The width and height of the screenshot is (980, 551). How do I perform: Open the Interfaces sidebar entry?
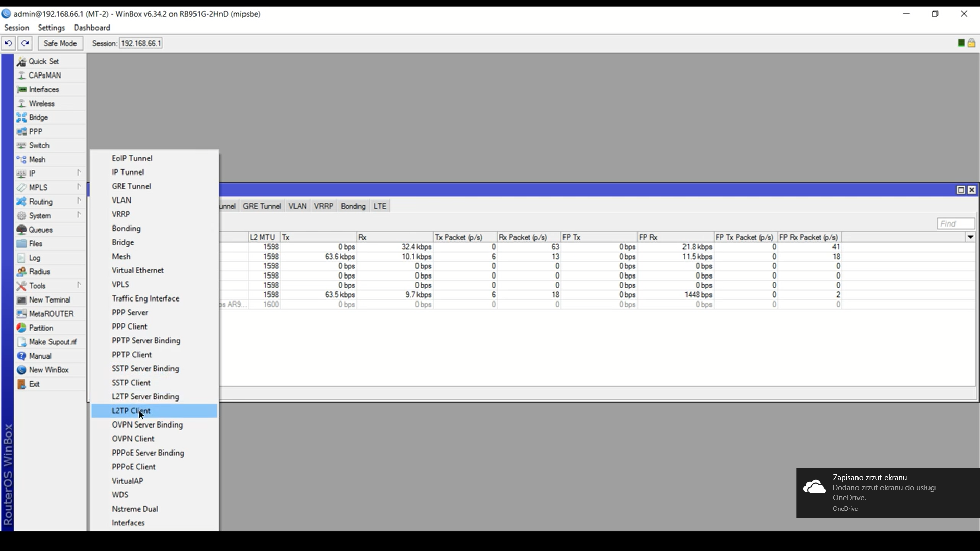[x=50, y=89]
